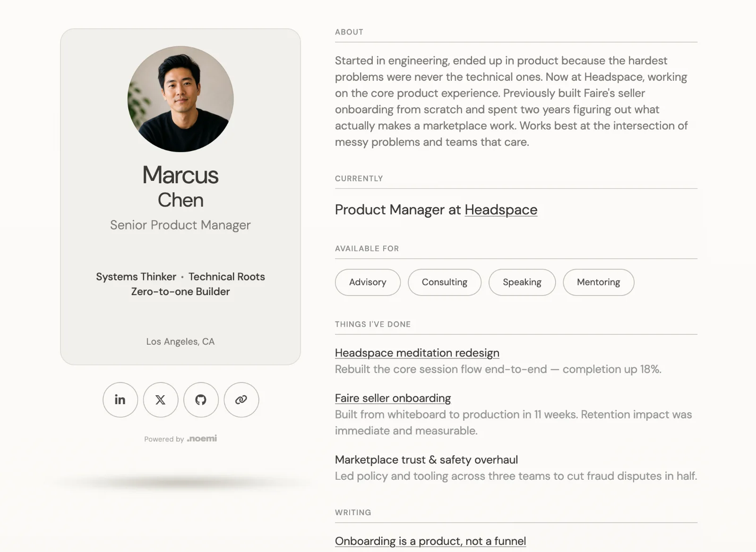
Task: Open Headspace meditation redesign project link
Action: [417, 353]
